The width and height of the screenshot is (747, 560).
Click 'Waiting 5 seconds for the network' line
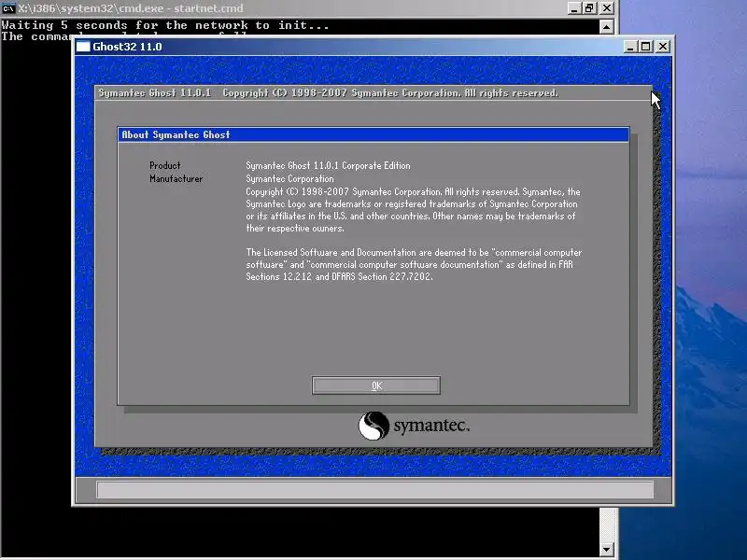click(165, 25)
